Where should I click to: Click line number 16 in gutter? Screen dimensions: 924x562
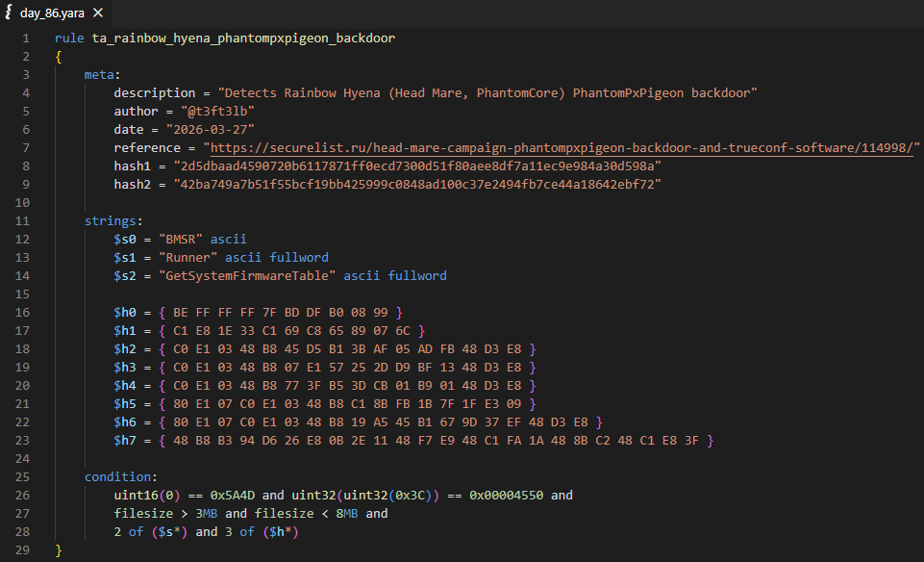coord(22,313)
